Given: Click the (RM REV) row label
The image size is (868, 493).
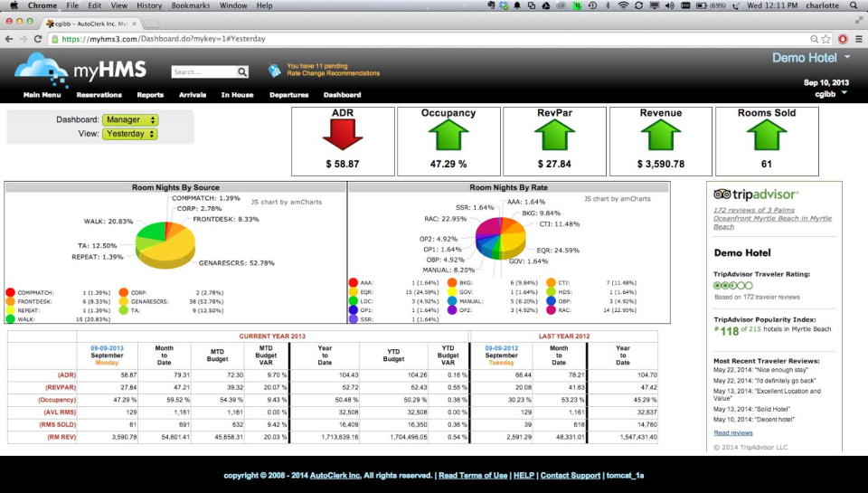Looking at the screenshot, I should click(x=61, y=437).
